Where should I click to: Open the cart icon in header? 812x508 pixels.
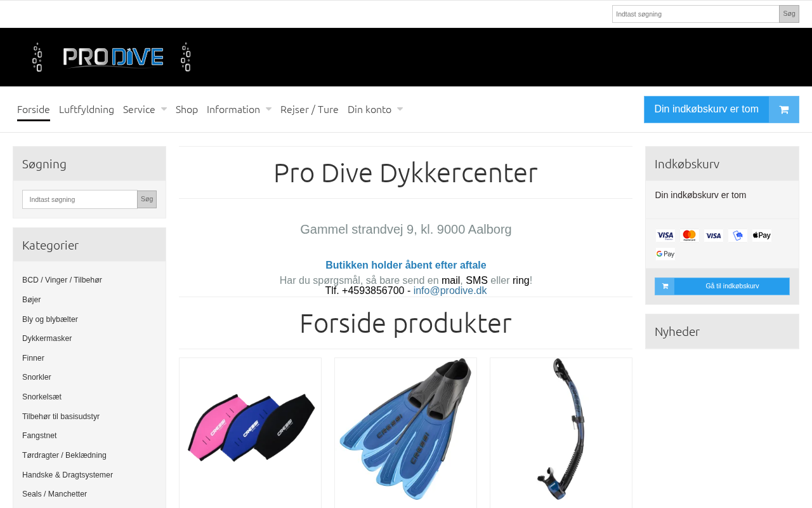783,109
